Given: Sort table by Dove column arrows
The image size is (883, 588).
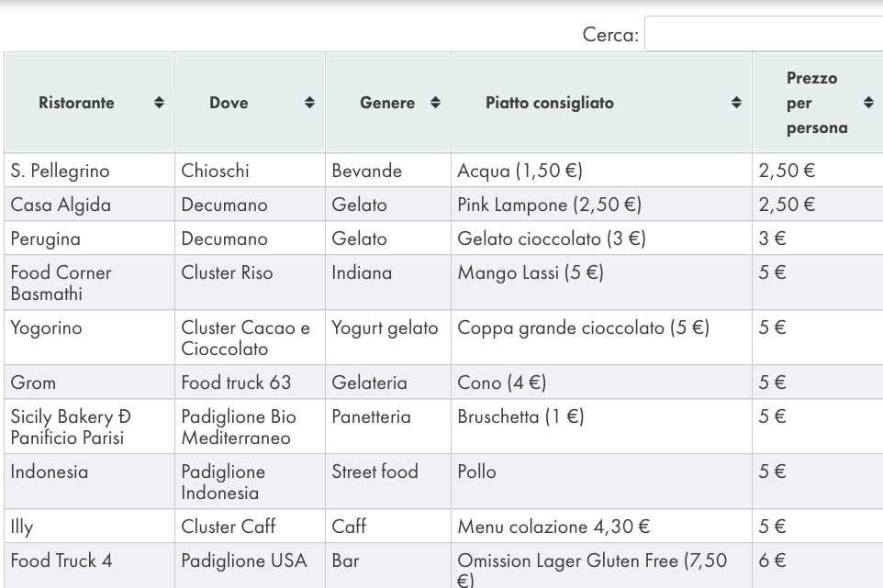Looking at the screenshot, I should pyautogui.click(x=309, y=103).
